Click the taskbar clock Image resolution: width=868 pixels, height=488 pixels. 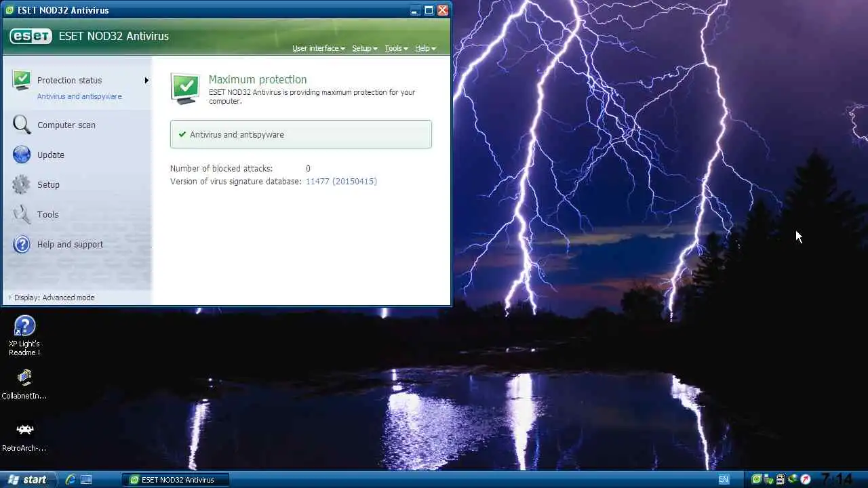click(x=837, y=479)
